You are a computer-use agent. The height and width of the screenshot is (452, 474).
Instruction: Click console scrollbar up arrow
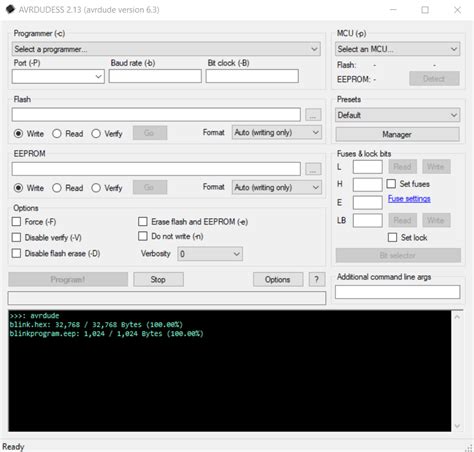pos(457,317)
